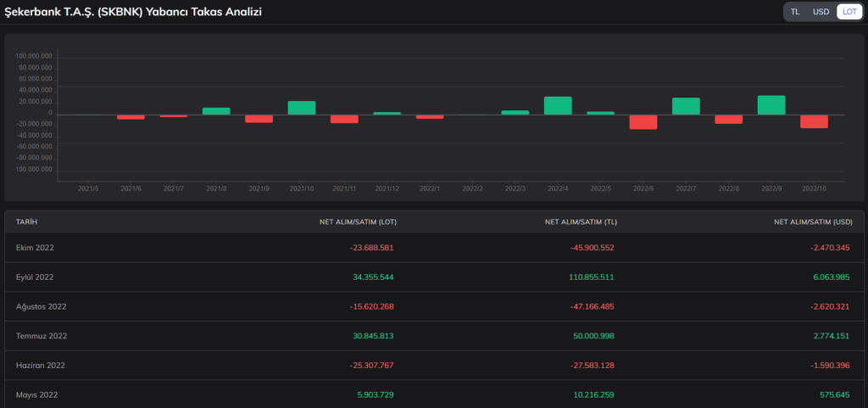Click the TL value -27.583.128
Viewport: 868px width, 408px height.
tap(592, 366)
